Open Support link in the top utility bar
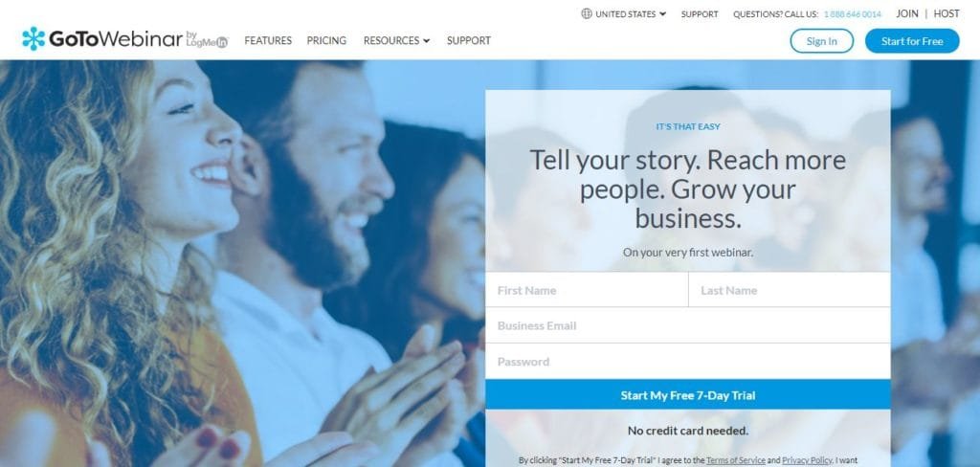This screenshot has width=980, height=467. pyautogui.click(x=700, y=13)
